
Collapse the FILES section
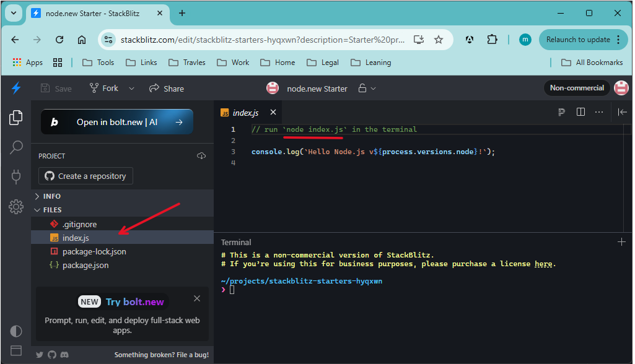(x=122, y=210)
